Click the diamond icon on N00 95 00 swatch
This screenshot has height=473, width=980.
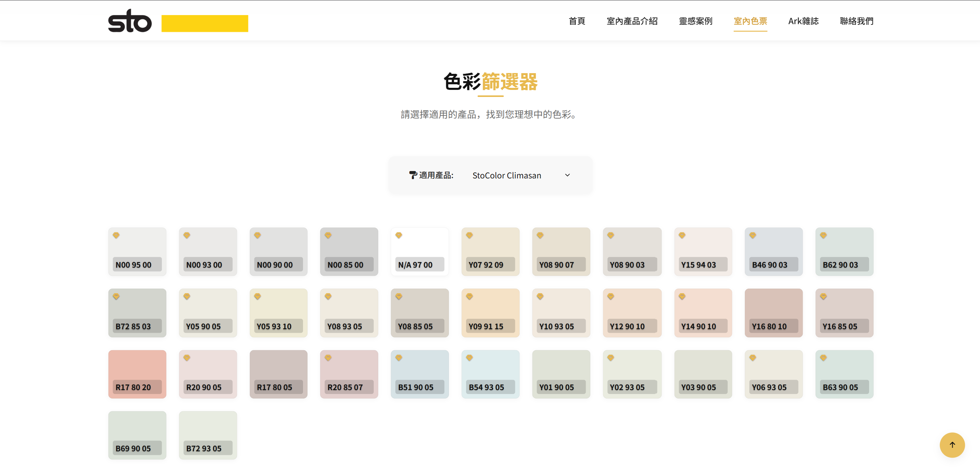pos(116,235)
